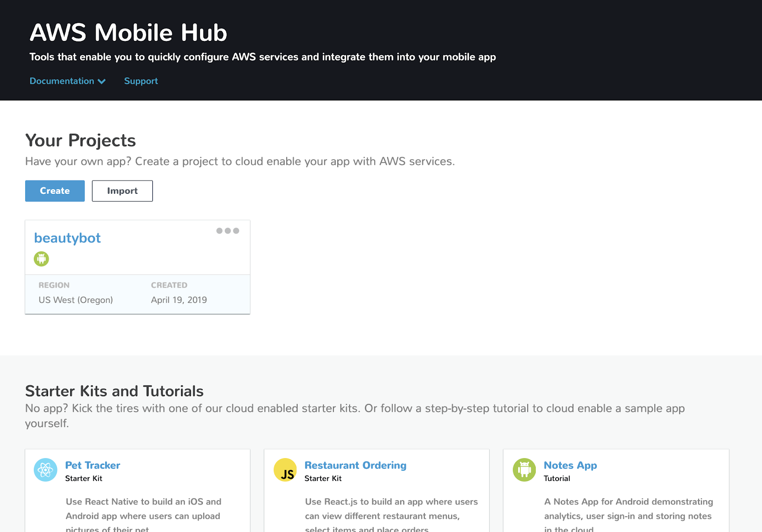
Task: Click the 'Starter Kits and Tutorials' heading
Action: click(x=114, y=391)
